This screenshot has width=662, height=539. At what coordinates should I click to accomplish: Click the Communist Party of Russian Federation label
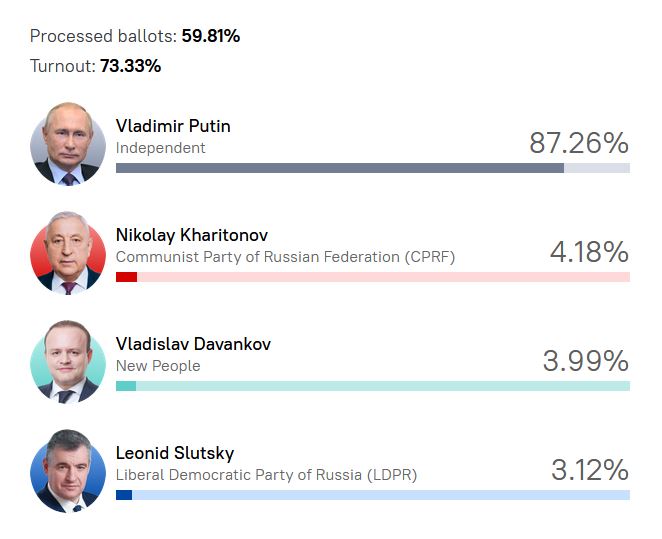[285, 257]
